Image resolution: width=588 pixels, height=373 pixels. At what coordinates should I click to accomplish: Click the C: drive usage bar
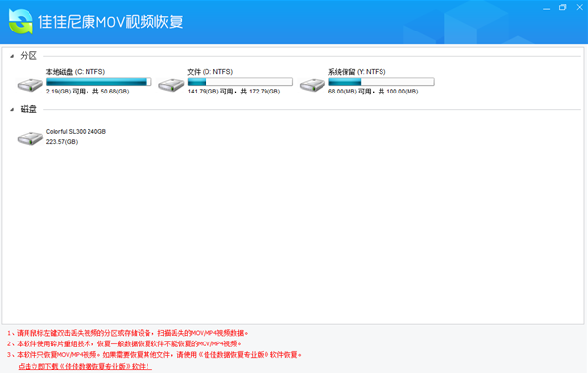(x=99, y=82)
